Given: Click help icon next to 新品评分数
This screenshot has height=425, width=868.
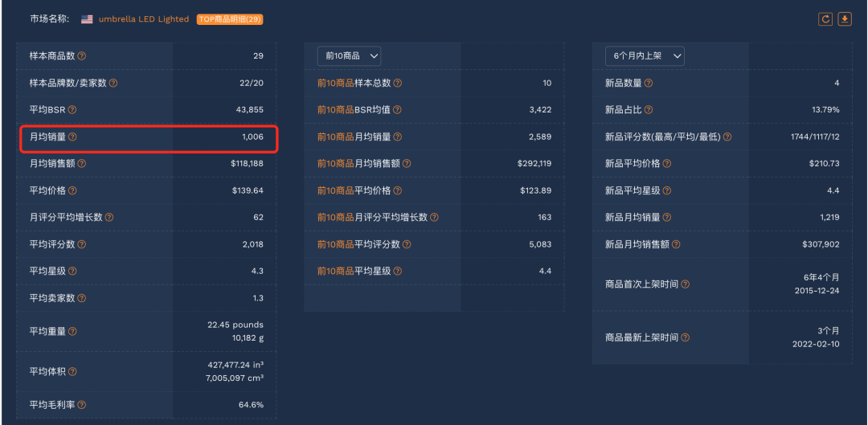Looking at the screenshot, I should point(727,137).
